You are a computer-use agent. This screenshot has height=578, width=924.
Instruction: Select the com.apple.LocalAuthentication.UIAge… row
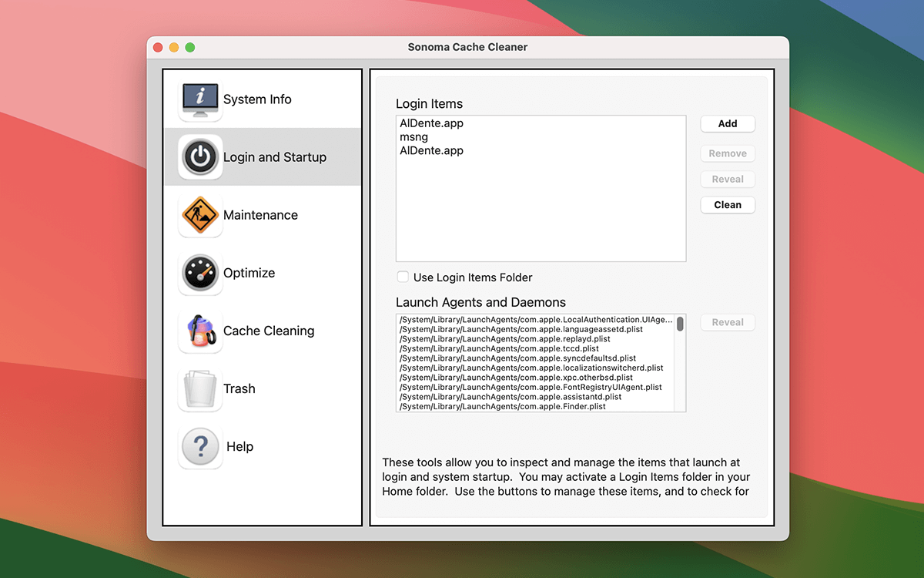tap(536, 320)
